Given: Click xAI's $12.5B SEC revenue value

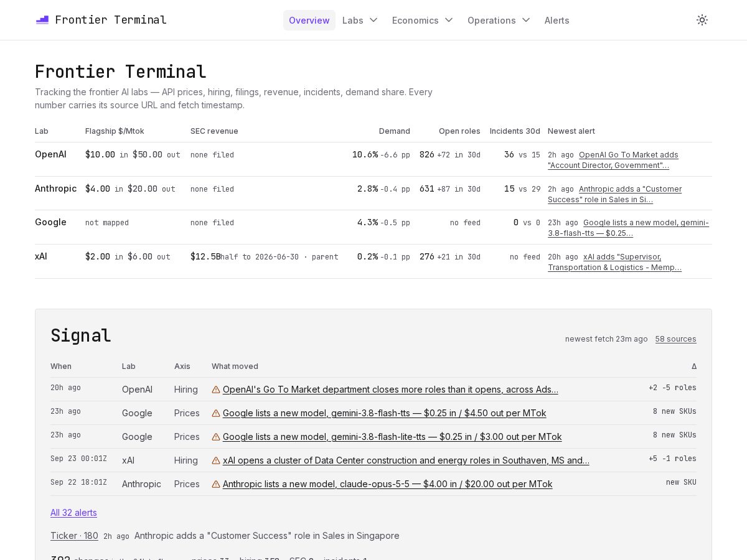Looking at the screenshot, I should click(205, 256).
